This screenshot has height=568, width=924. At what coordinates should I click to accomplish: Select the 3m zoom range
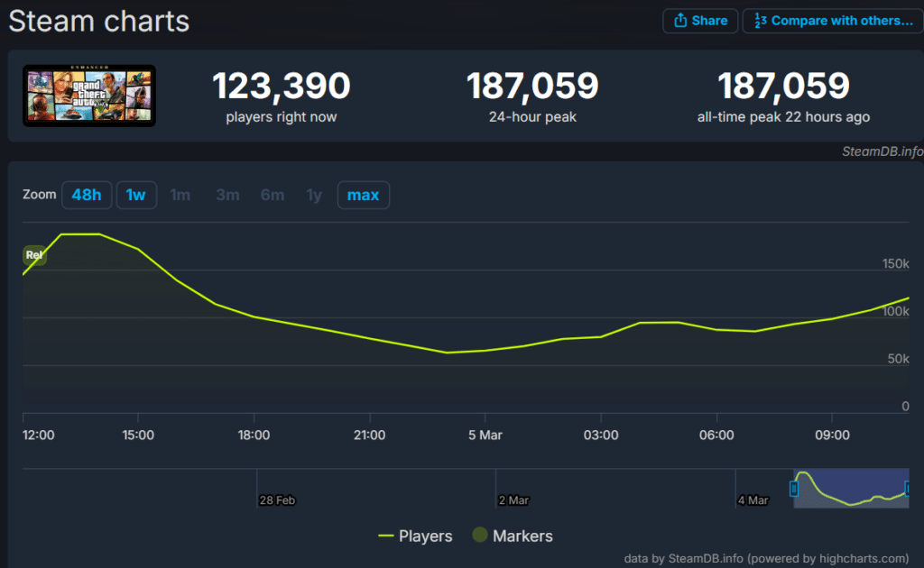point(227,195)
